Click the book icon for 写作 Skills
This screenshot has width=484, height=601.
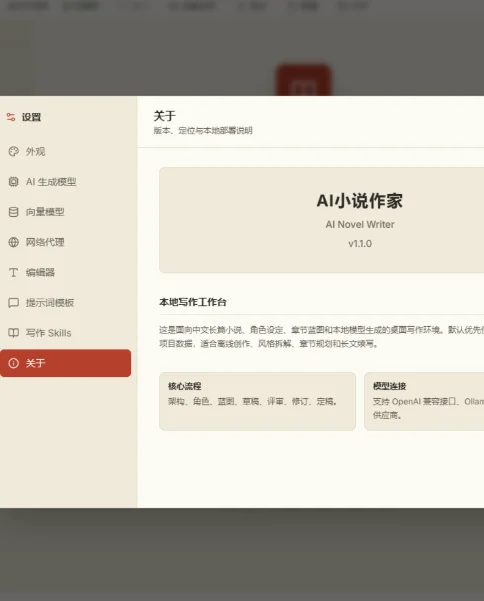point(13,333)
